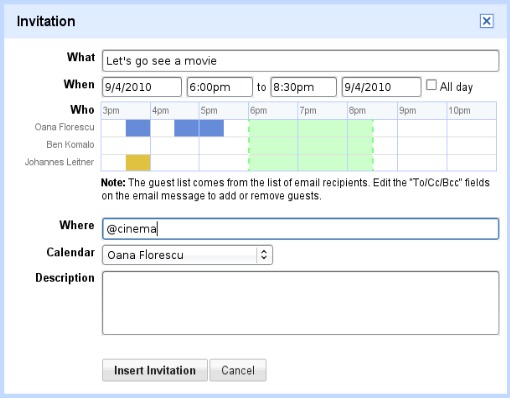Click inside the empty Description box
Screen dimensions: 510x398
coord(300,303)
